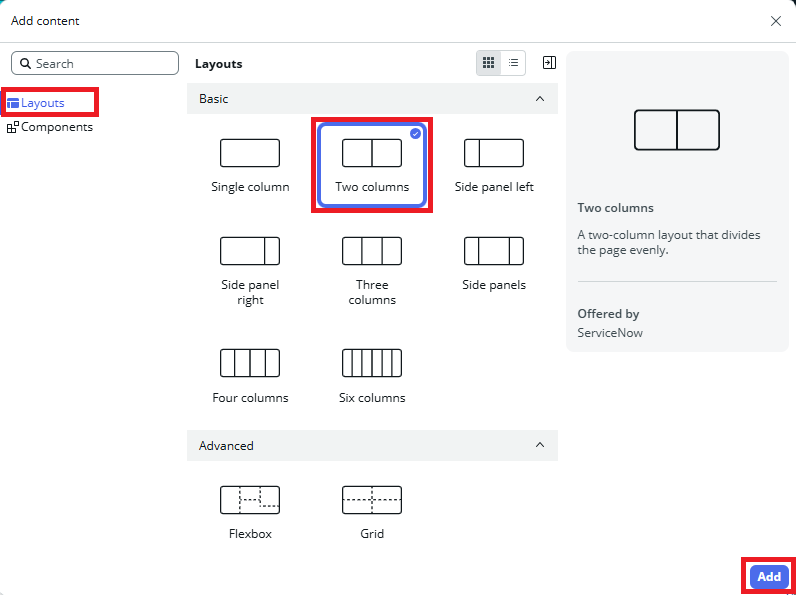Collapse the Advanced section
Screen dimensions: 796x595
pos(540,445)
